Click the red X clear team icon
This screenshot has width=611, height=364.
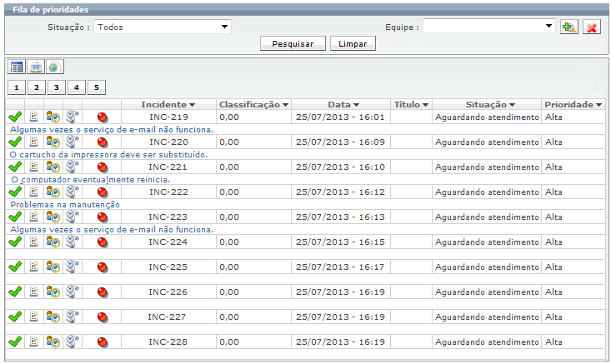(x=592, y=27)
